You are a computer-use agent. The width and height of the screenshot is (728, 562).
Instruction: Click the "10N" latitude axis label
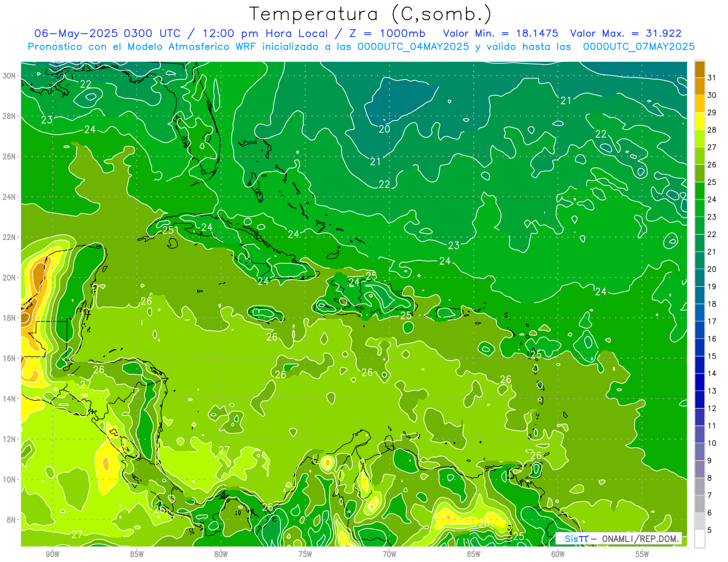[x=8, y=480]
